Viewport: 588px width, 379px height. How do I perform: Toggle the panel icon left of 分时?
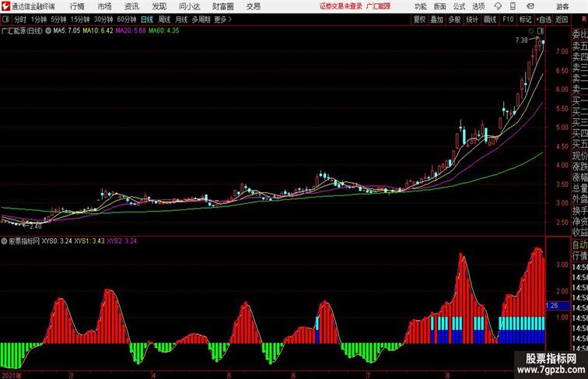point(5,19)
